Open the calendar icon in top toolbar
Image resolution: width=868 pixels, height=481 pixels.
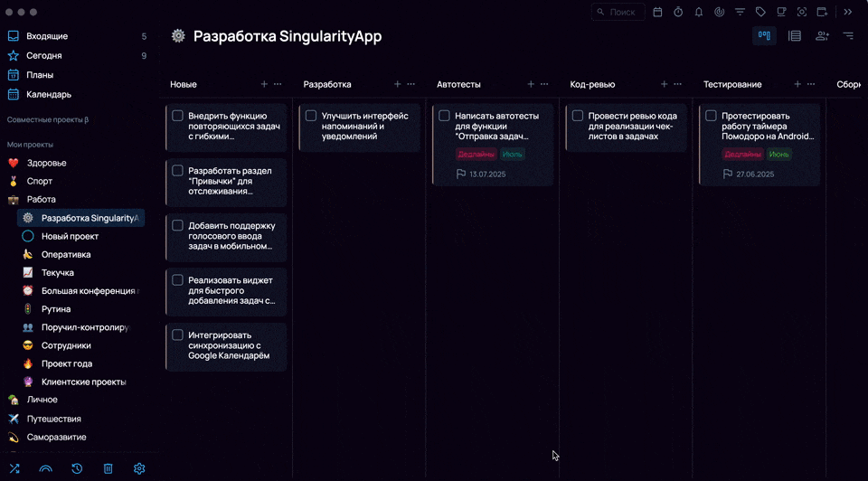[x=657, y=12]
